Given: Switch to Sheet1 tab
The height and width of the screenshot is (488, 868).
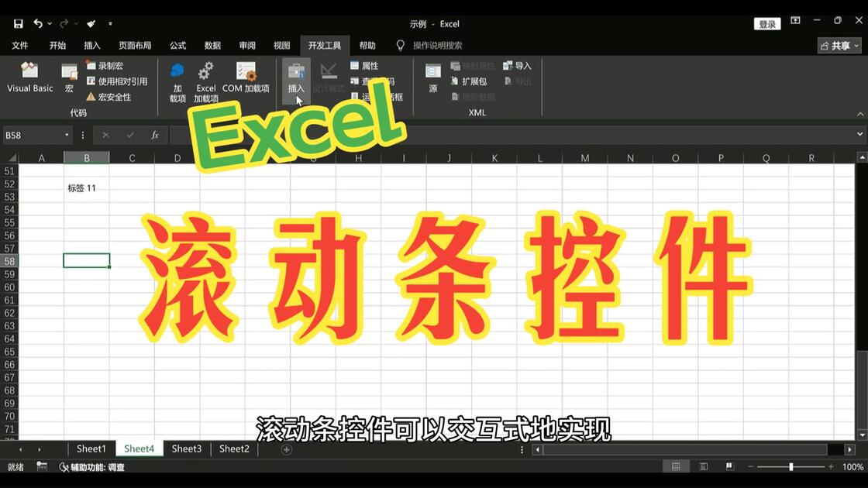Looking at the screenshot, I should (91, 448).
